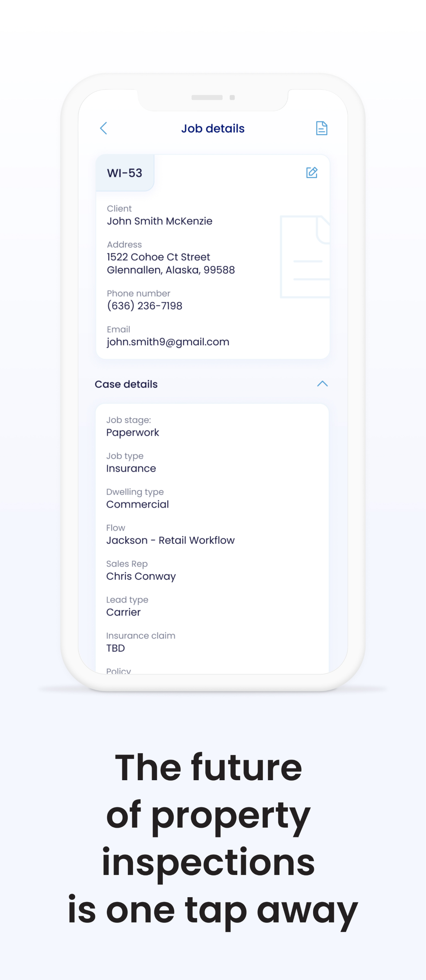Image resolution: width=426 pixels, height=980 pixels.
Task: Tap the address 1522 Cohoe Ct Street
Action: [158, 257]
